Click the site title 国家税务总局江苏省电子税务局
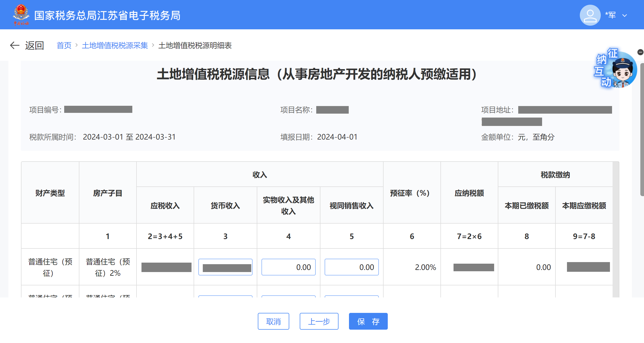This screenshot has height=343, width=644. [x=107, y=15]
